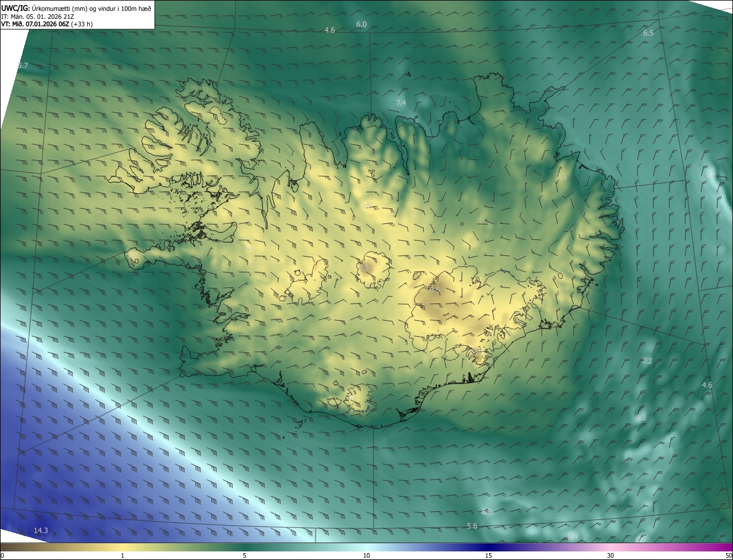
Task: Click the color scale legend bar
Action: [366, 547]
